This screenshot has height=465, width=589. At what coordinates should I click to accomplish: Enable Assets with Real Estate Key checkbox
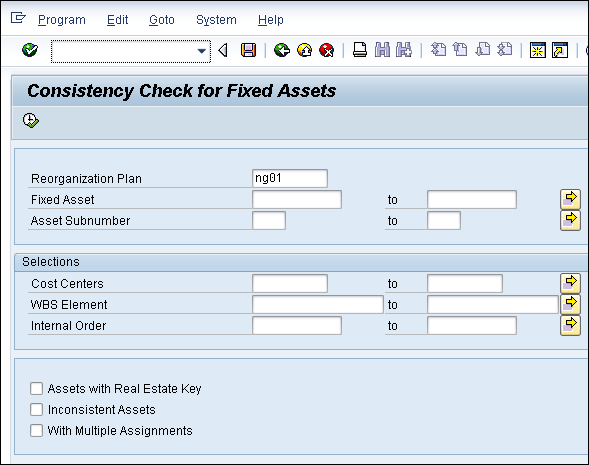36,388
